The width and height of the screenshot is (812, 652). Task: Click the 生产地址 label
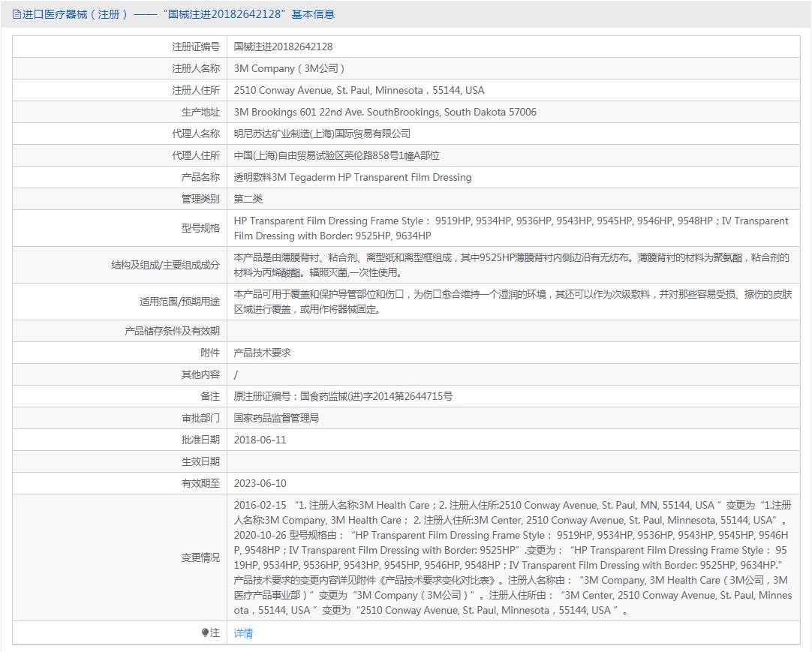click(200, 112)
